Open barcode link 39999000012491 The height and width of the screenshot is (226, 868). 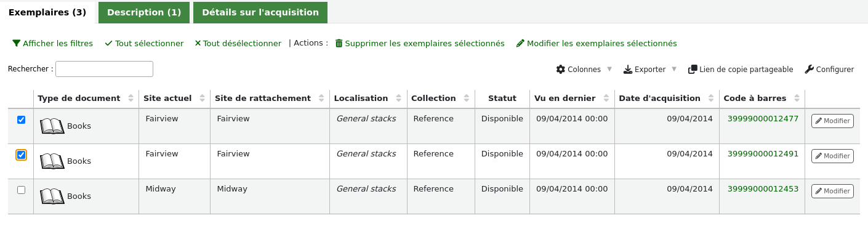(x=763, y=154)
